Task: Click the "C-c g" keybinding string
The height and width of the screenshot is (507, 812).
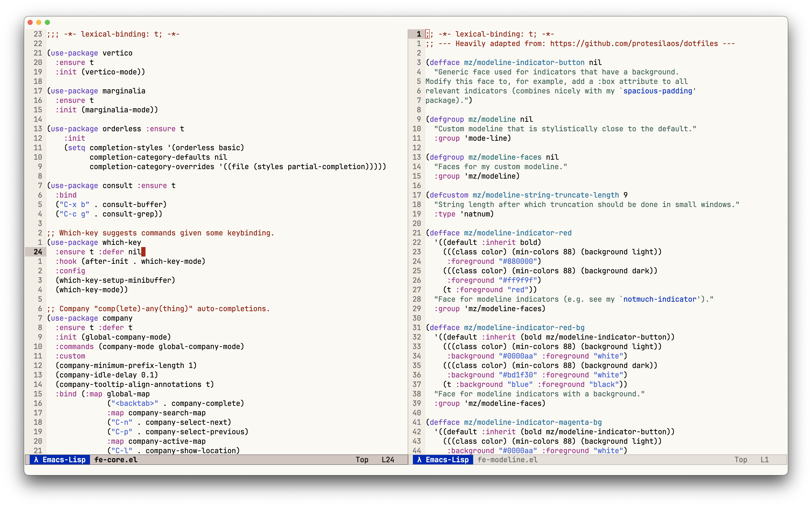Action: click(x=74, y=214)
